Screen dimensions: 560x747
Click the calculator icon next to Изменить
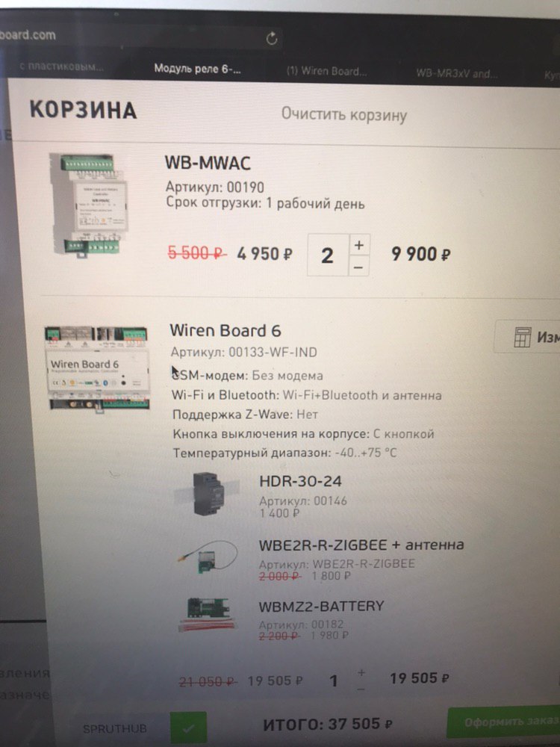pyautogui.click(x=522, y=338)
